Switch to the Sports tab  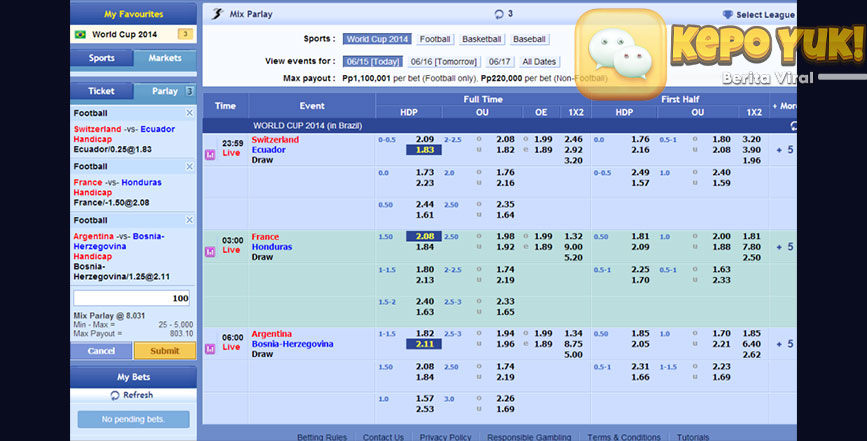(x=102, y=58)
